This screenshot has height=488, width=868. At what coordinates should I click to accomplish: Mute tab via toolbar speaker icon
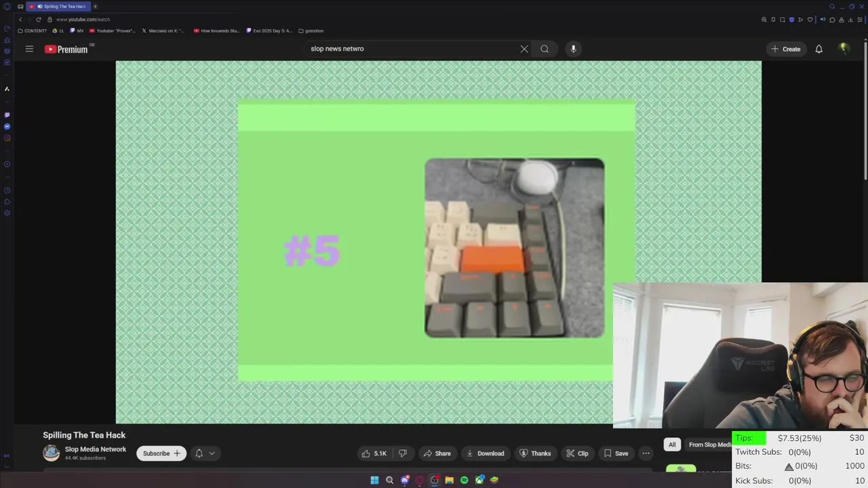823,20
